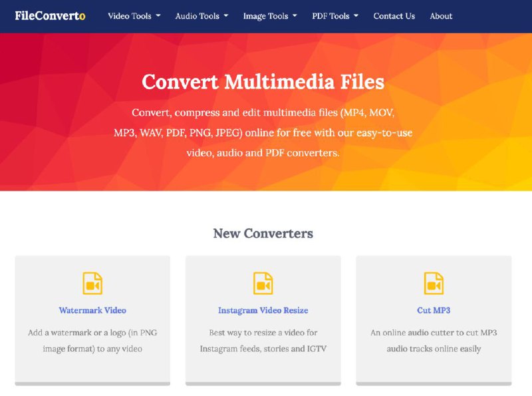Expand the Audio Tools dropdown
This screenshot has height=396, width=532.
(x=201, y=16)
